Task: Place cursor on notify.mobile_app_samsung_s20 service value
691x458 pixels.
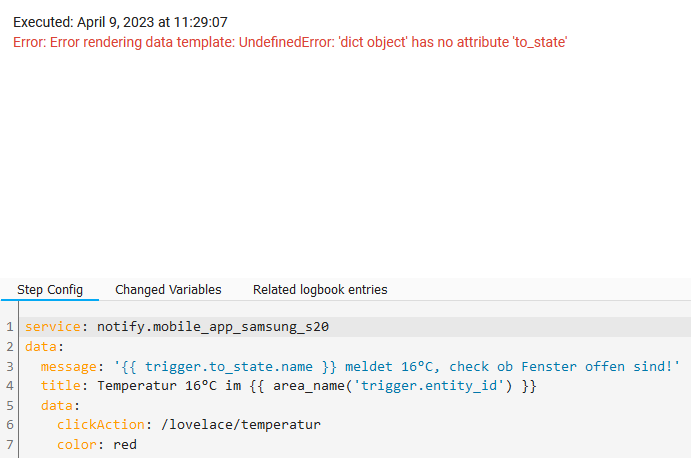Action: point(213,327)
